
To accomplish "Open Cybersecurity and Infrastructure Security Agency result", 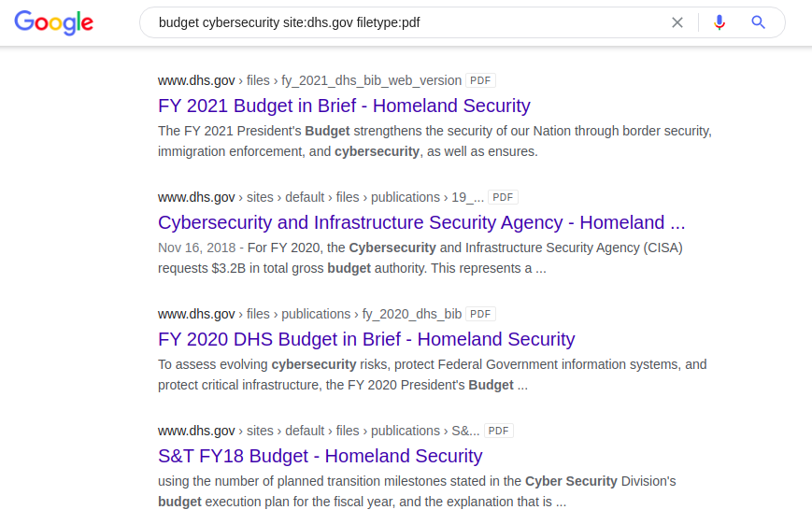I will (x=421, y=222).
